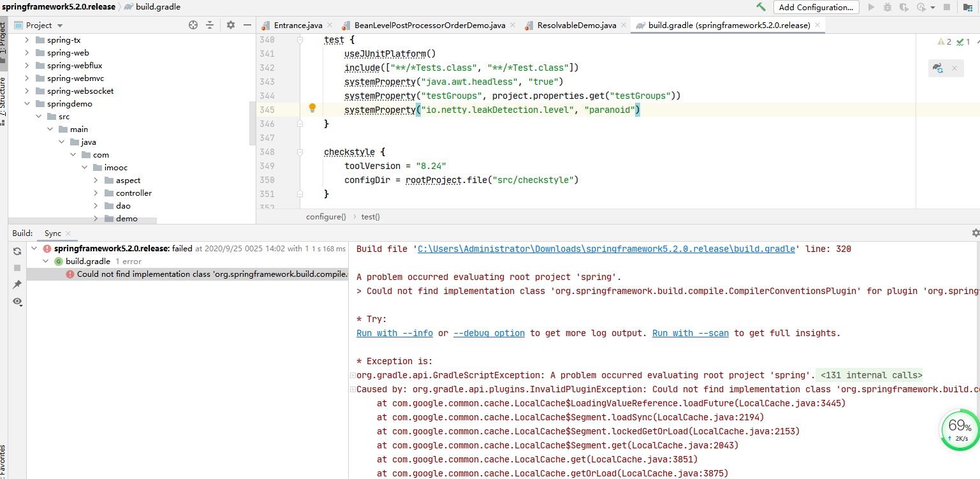Screen dimensions: 980x479
Task: Click the Debug bug icon
Action: coord(888,7)
